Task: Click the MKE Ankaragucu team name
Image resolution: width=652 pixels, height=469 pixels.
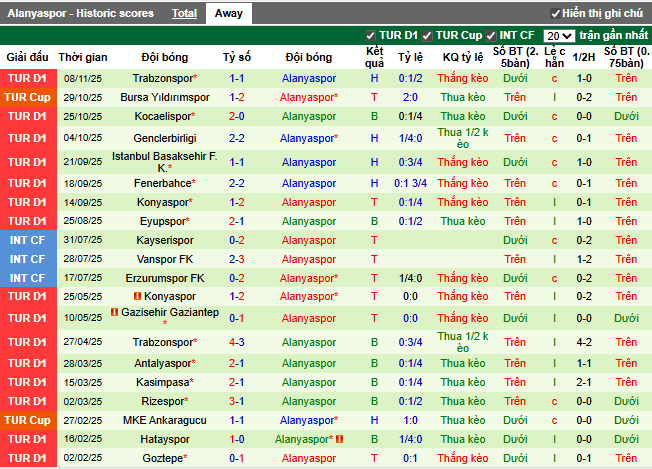Action: pos(165,420)
